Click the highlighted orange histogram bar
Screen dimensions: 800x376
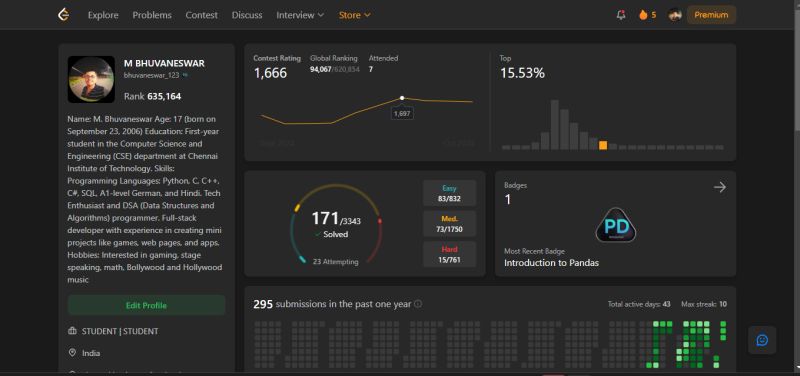(x=603, y=145)
